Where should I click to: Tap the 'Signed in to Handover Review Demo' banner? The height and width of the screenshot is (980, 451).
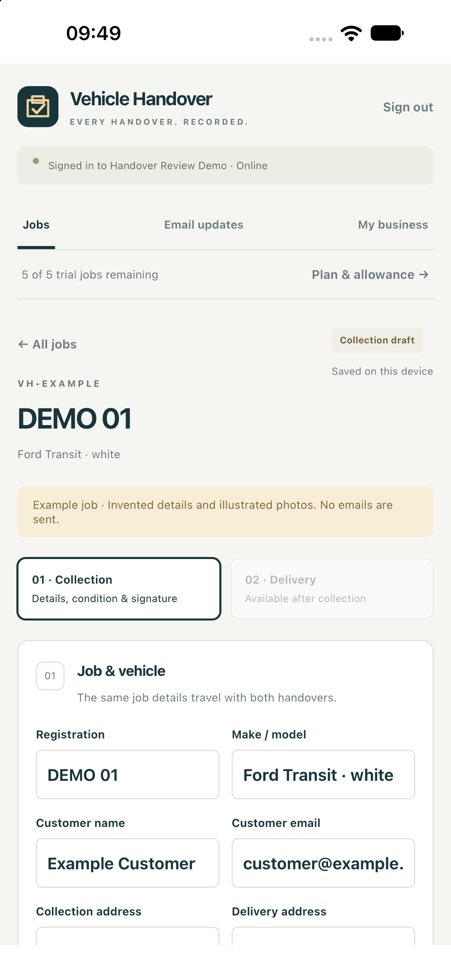225,165
